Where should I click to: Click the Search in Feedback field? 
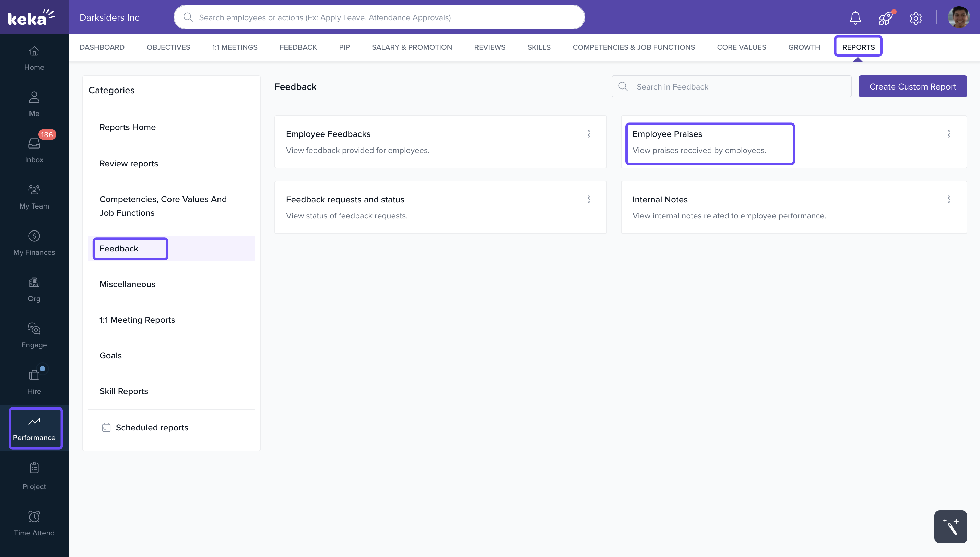738,86
